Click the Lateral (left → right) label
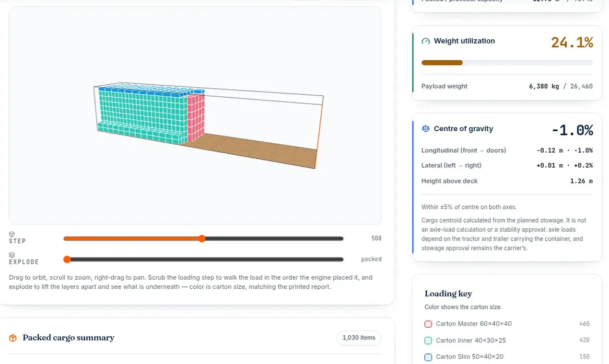This screenshot has height=364, width=609. (451, 166)
